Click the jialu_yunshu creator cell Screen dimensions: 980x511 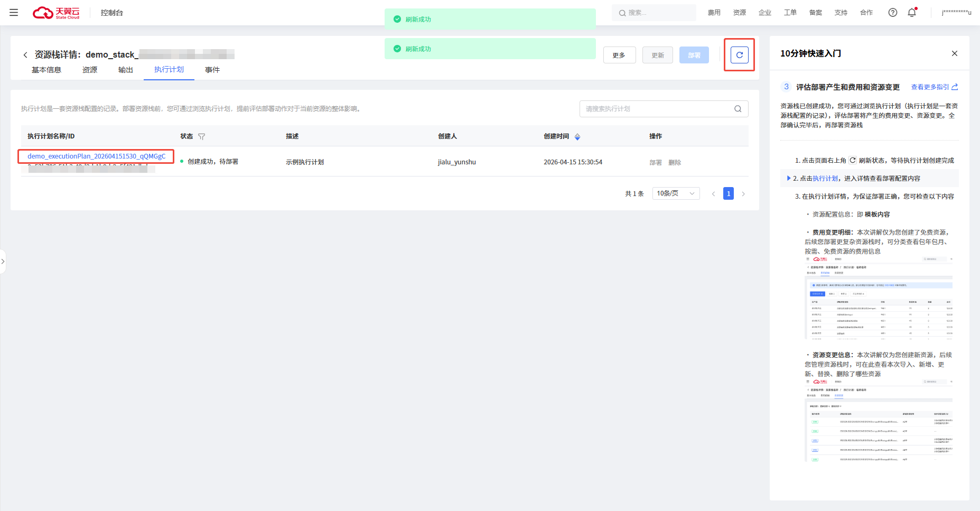pos(457,162)
